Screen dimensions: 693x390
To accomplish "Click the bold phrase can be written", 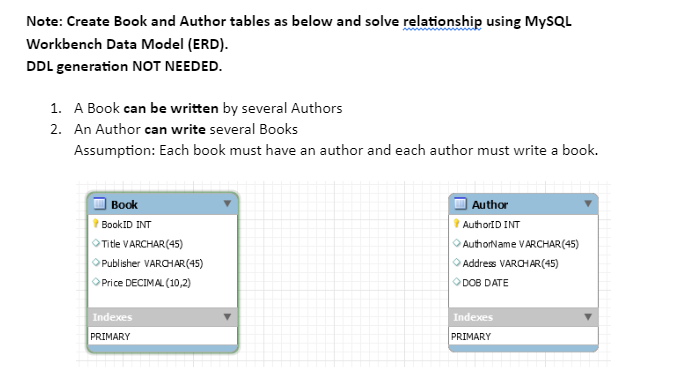I will click(171, 108).
